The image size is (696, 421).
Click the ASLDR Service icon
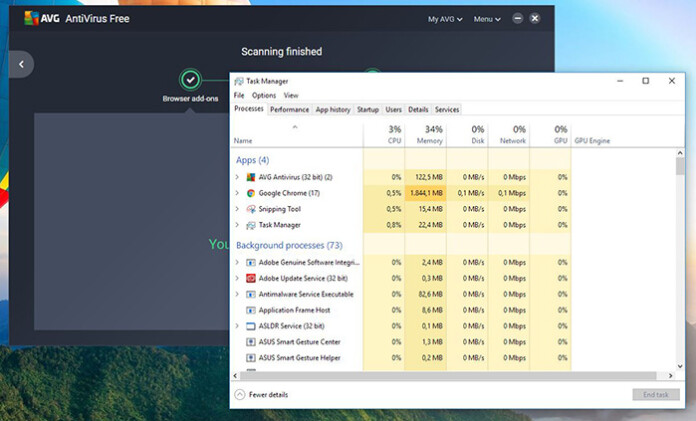tap(251, 326)
